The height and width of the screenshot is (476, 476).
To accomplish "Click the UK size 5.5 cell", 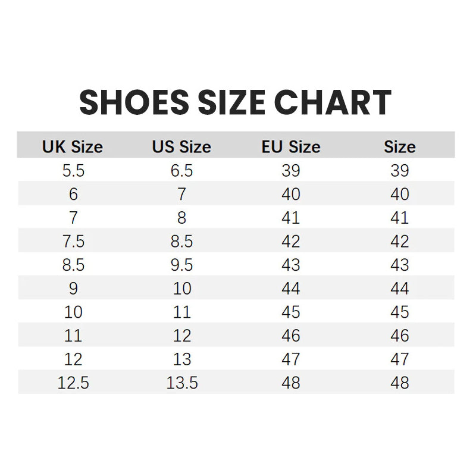I will point(73,171).
